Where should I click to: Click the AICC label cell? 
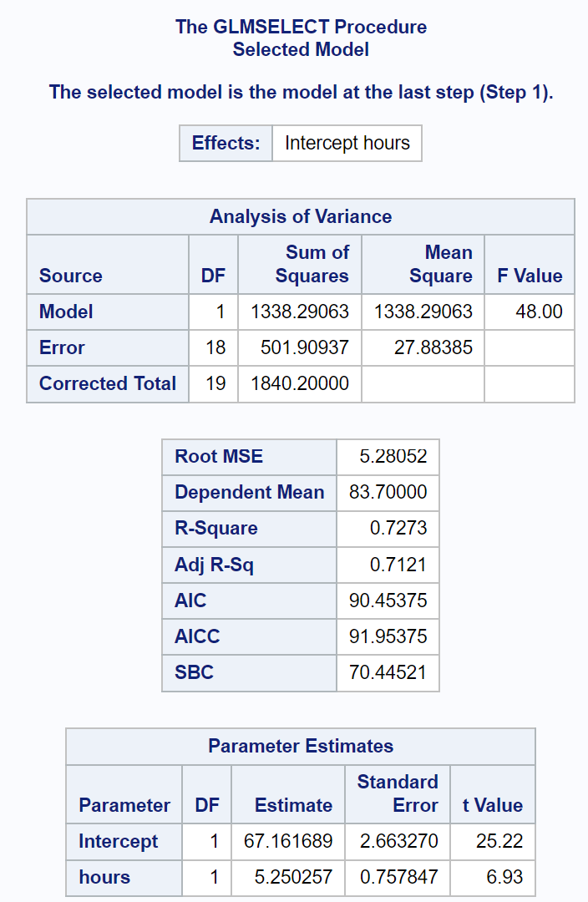[x=249, y=636]
